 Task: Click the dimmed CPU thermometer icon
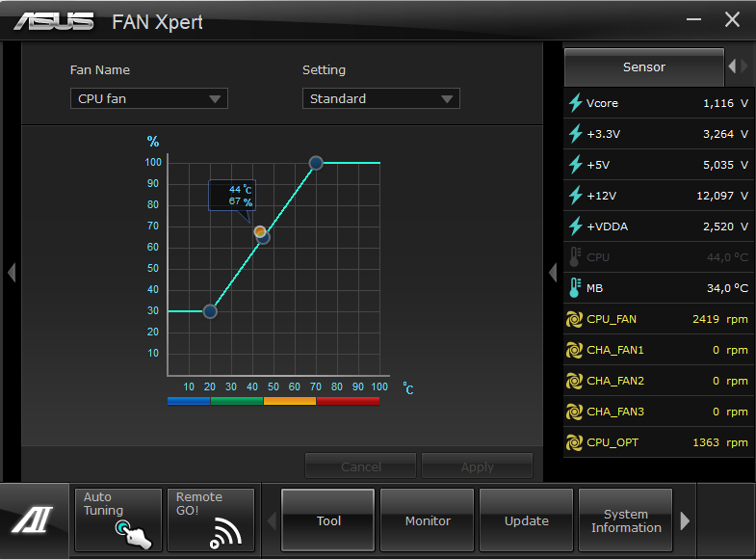575,257
